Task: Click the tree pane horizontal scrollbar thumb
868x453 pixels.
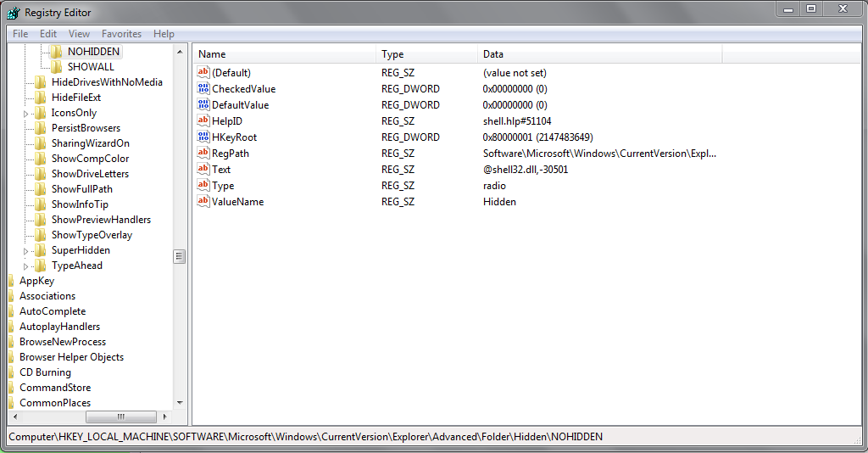Action: (x=120, y=417)
